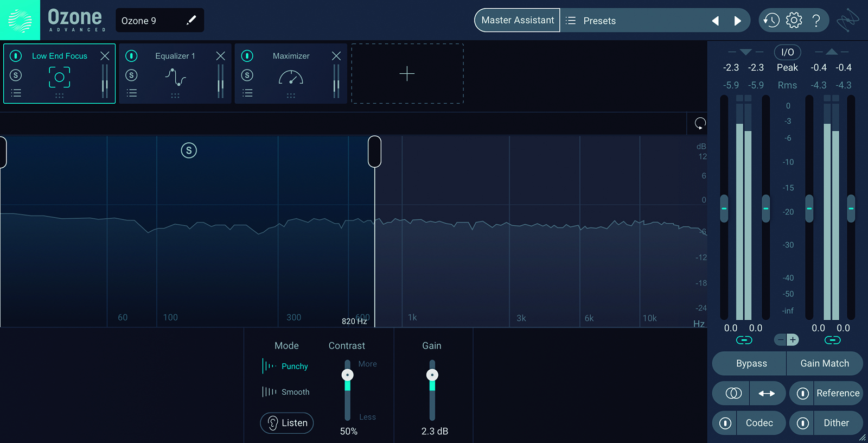Select the Low End Focus module icon
Screen dimensions: 868x443
coord(60,77)
